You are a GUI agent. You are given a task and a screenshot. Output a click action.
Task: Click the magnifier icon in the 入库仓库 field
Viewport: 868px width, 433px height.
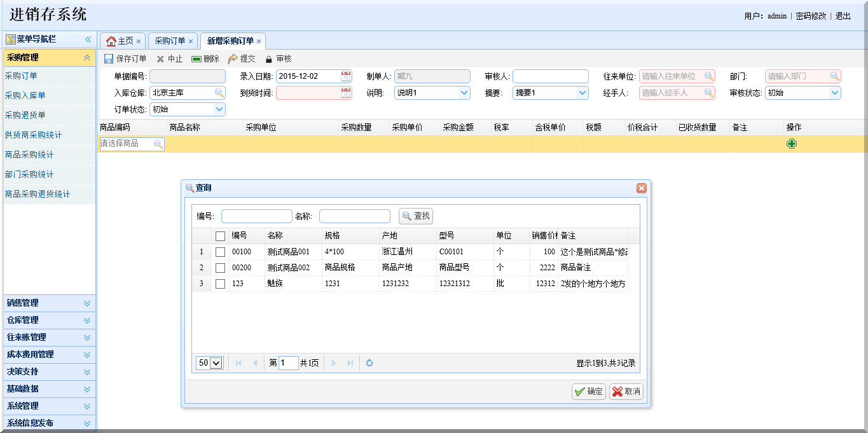(219, 93)
